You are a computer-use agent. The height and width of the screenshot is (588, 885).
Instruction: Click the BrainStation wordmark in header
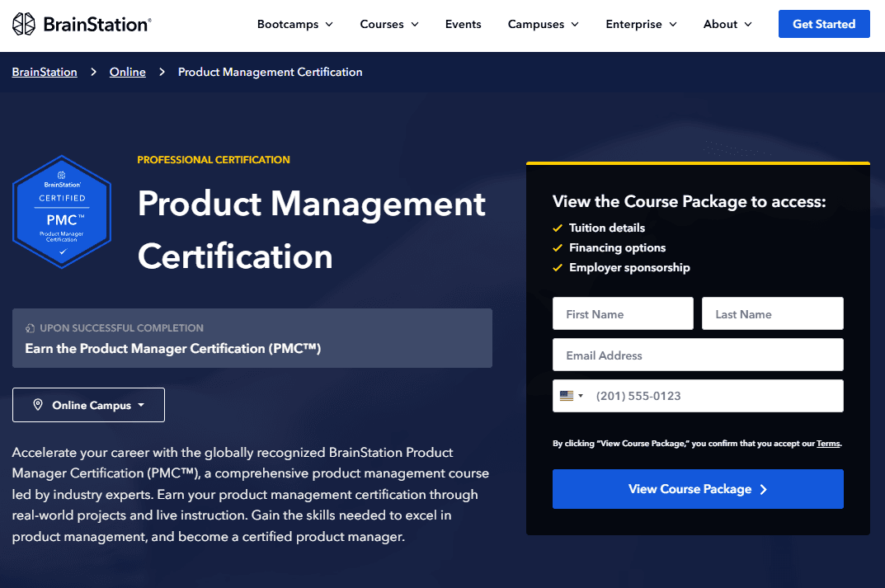[x=97, y=24]
